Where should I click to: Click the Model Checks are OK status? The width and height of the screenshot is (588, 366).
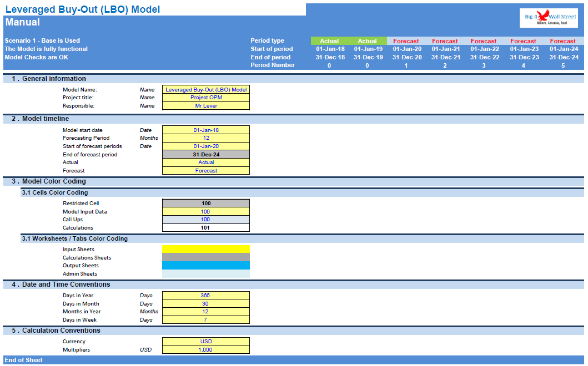[37, 57]
